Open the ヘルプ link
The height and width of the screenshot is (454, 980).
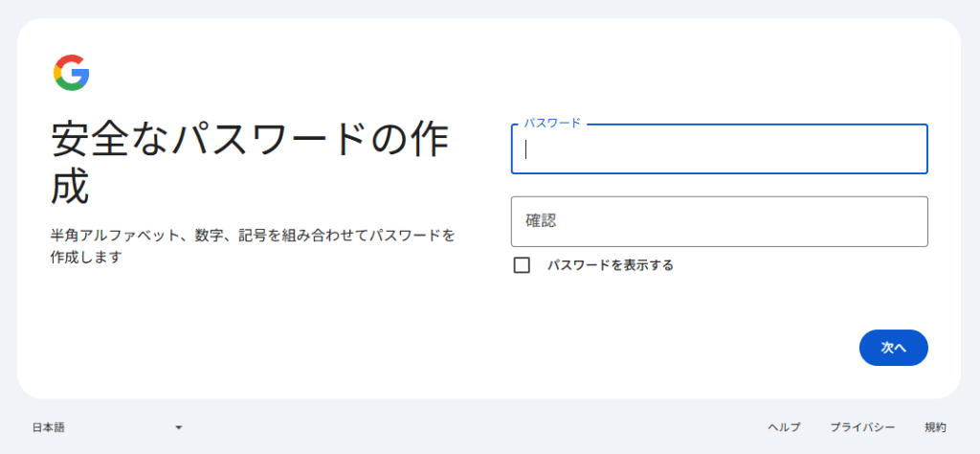(x=784, y=427)
